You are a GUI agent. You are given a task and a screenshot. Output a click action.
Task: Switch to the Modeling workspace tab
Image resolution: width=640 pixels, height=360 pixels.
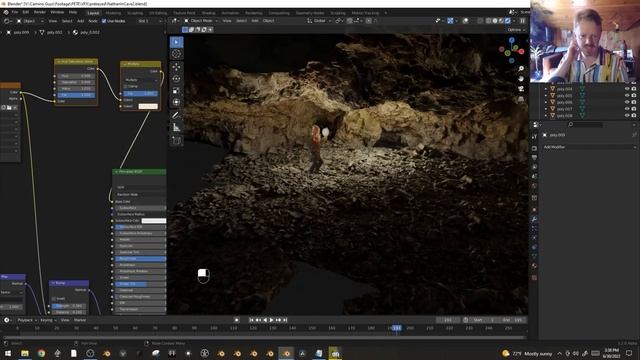pos(113,13)
